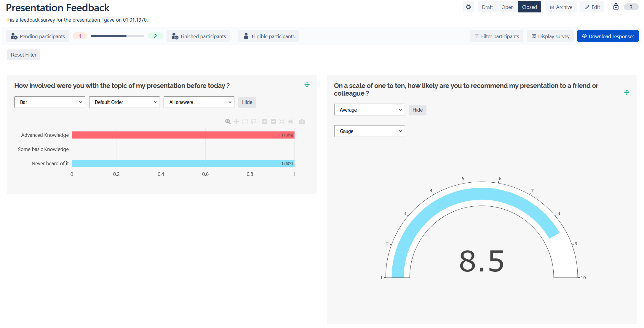The width and height of the screenshot is (644, 328).
Task: Open the Gauge display dropdown
Action: (369, 131)
